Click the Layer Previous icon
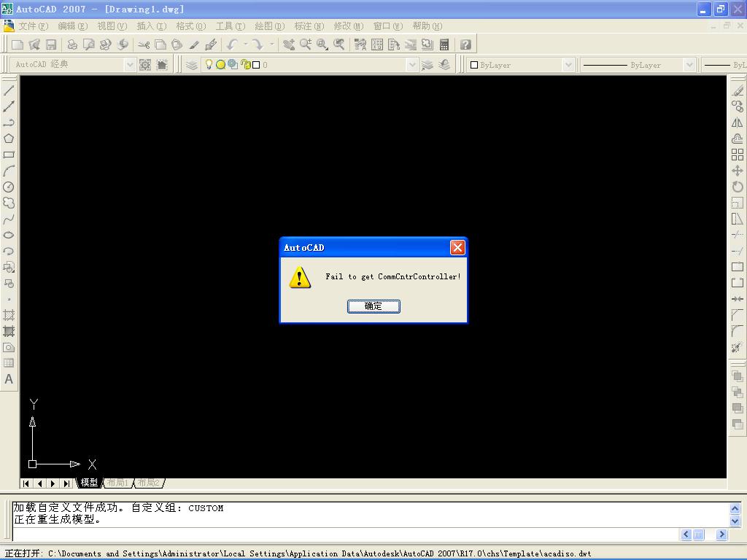 (x=444, y=65)
